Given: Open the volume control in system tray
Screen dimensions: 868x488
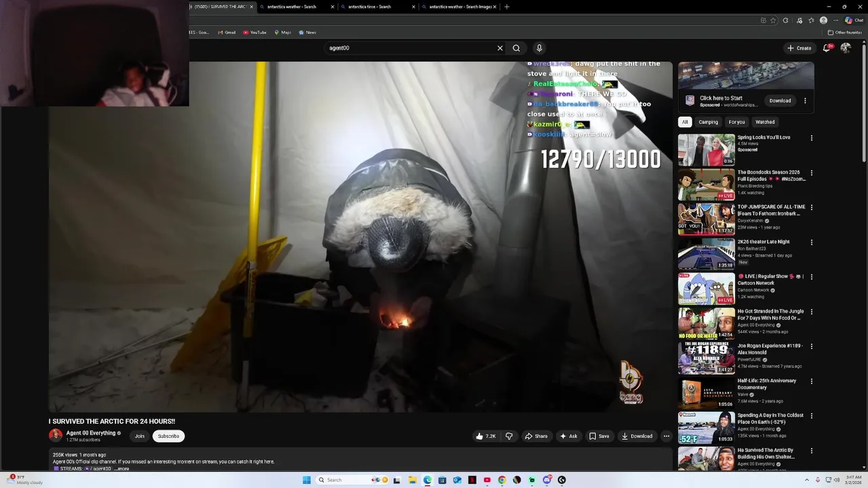Looking at the screenshot, I should 837,480.
